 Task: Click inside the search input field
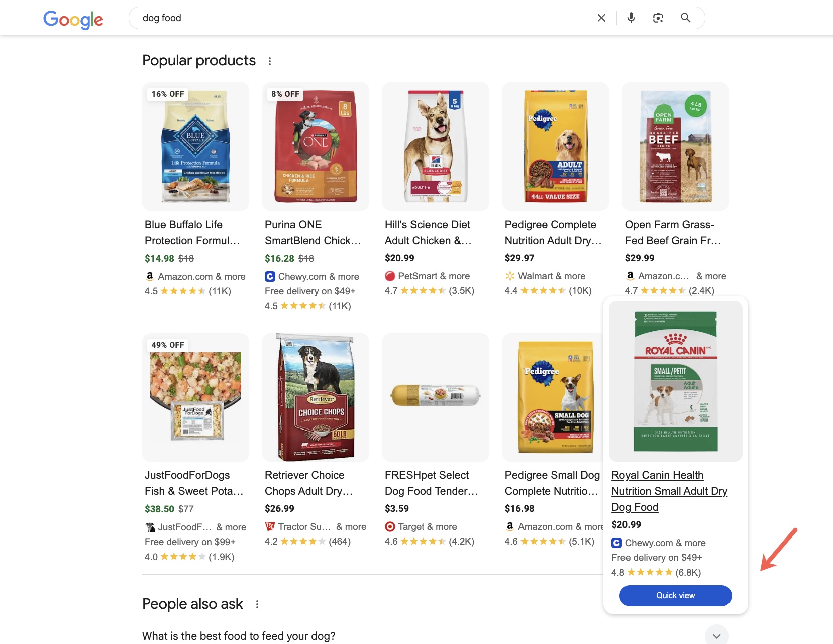[x=352, y=17]
